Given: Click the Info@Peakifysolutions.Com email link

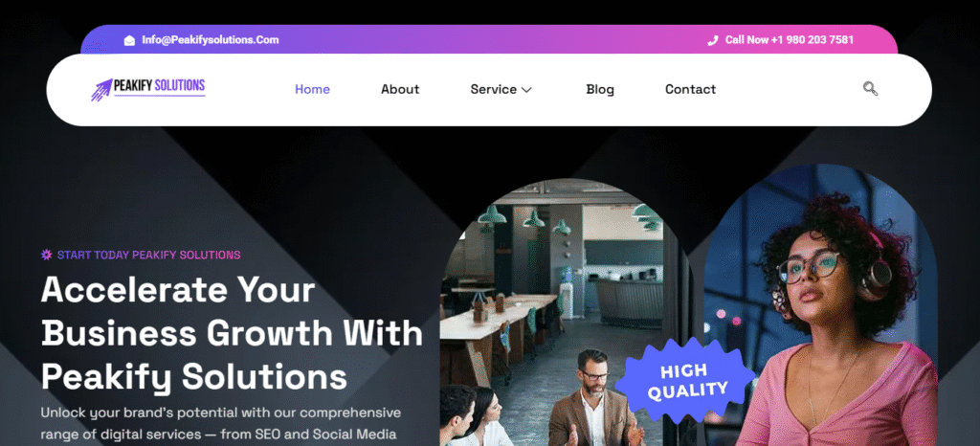Looking at the screenshot, I should pyautogui.click(x=210, y=40).
